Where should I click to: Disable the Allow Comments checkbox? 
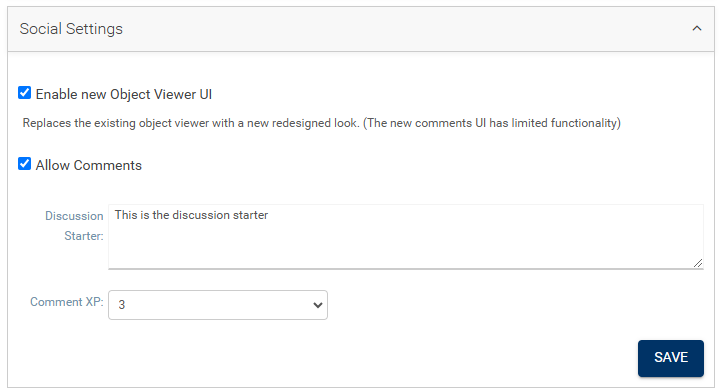(x=24, y=164)
